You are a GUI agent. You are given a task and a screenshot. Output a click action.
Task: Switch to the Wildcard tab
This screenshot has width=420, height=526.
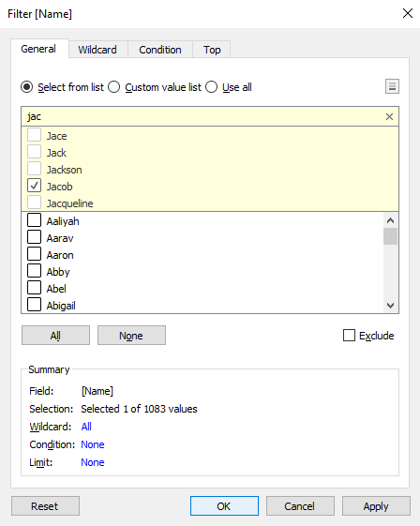(97, 50)
